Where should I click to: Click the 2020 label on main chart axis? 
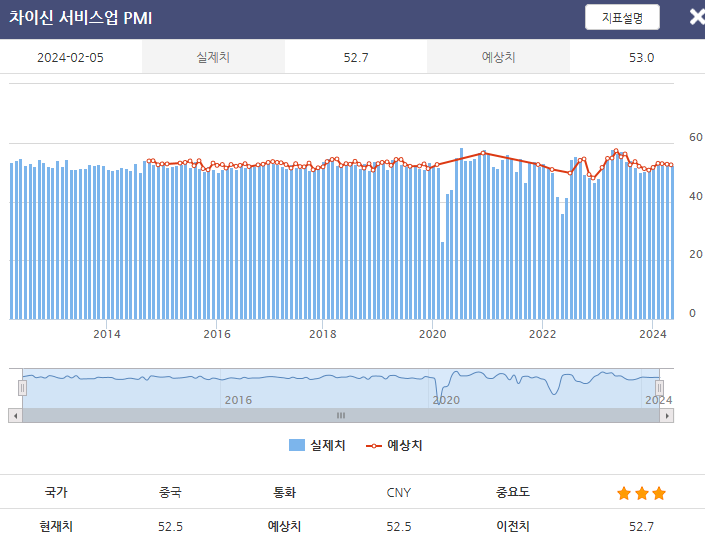tap(433, 334)
